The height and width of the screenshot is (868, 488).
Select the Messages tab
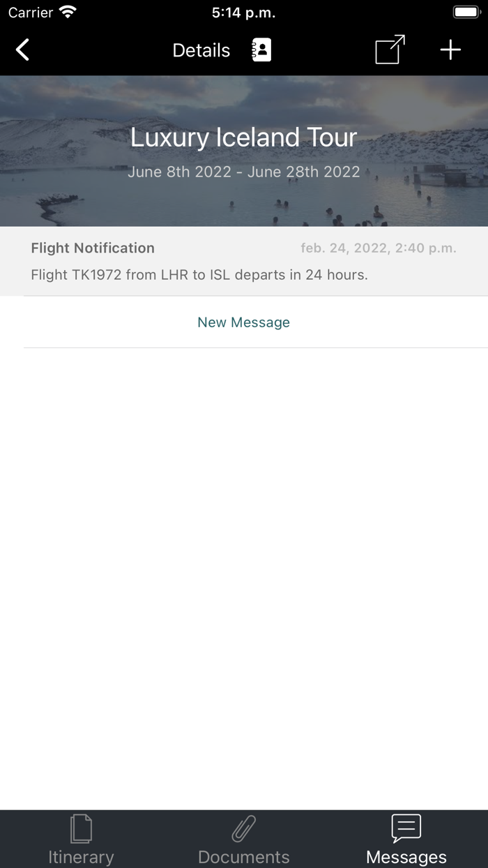point(406,839)
